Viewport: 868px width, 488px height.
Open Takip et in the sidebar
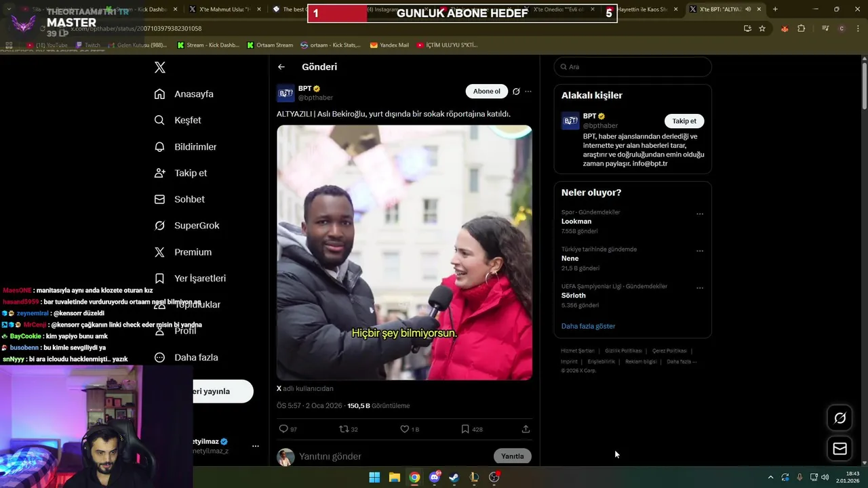click(x=180, y=173)
